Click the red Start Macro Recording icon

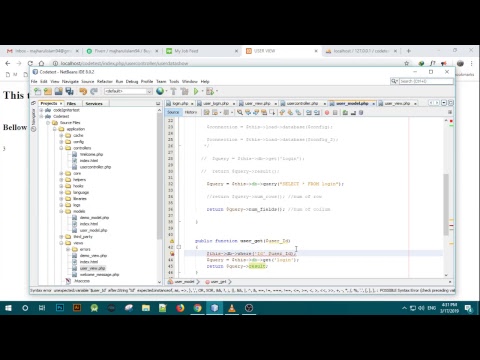click(327, 113)
